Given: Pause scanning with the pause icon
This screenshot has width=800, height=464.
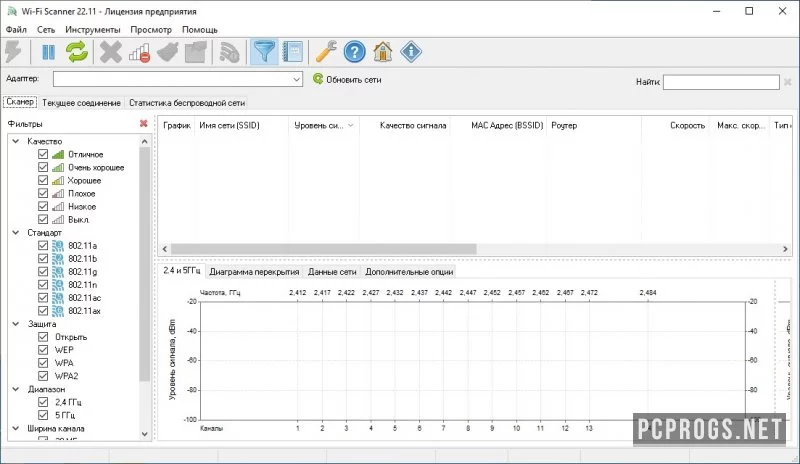Looking at the screenshot, I should (48, 52).
